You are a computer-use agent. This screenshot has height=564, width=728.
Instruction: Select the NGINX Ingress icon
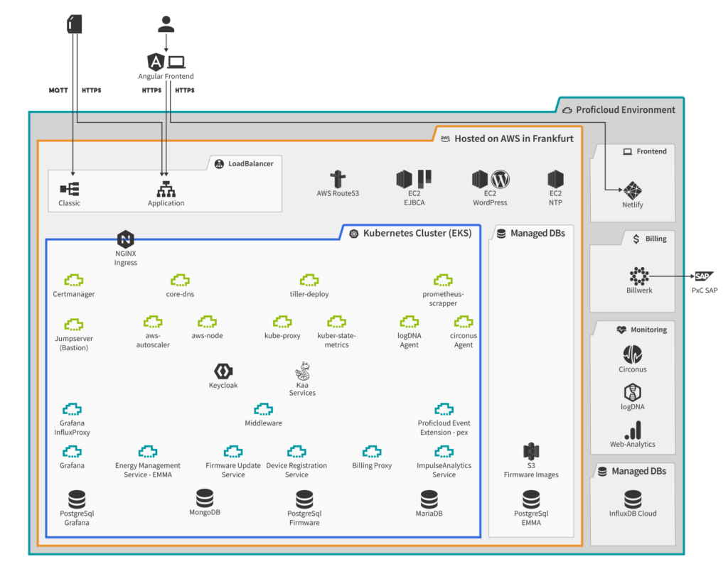tap(125, 239)
